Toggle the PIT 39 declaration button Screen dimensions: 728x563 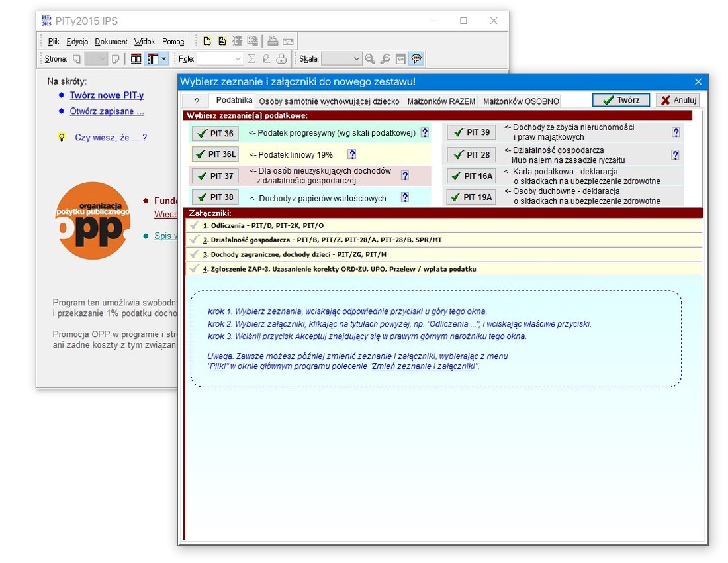tap(471, 132)
